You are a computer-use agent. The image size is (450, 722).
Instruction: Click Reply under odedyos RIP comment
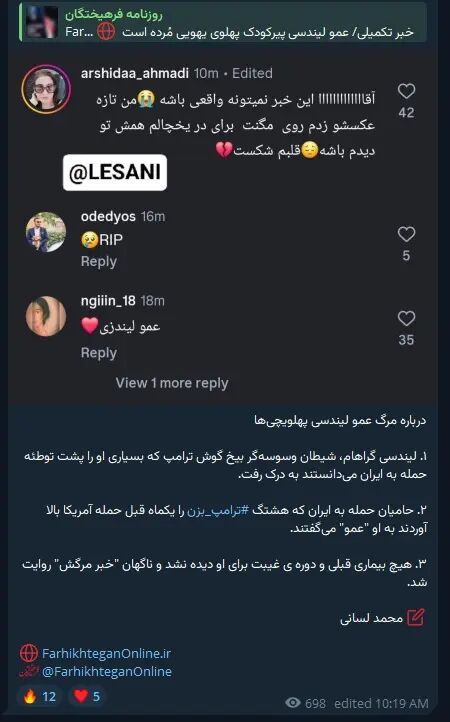99,262
